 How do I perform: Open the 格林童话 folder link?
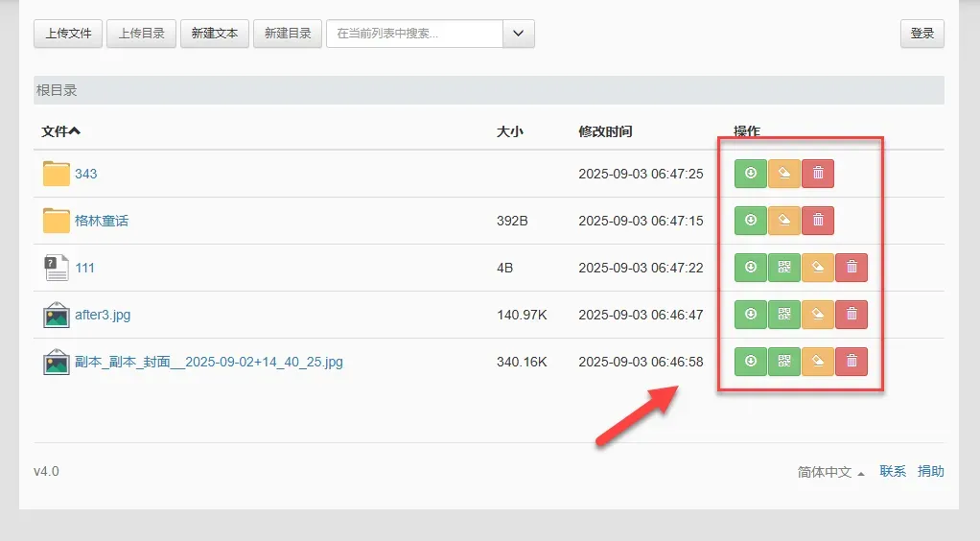click(102, 221)
